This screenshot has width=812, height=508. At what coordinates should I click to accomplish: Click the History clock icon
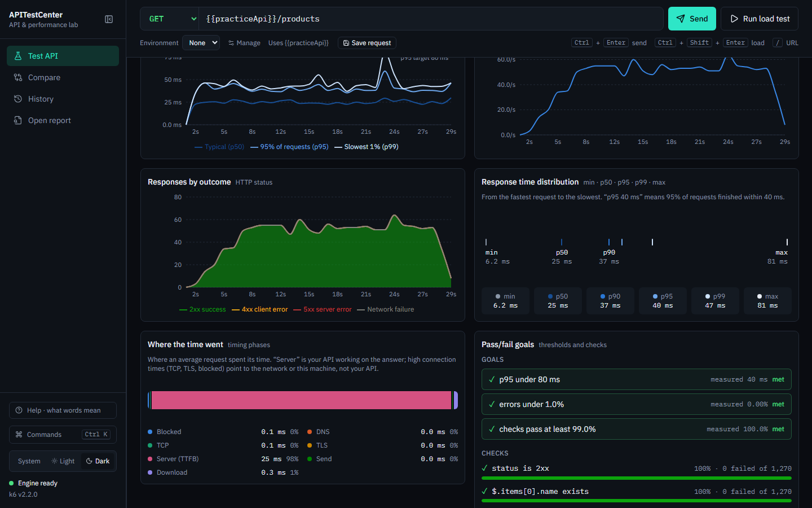coord(18,99)
